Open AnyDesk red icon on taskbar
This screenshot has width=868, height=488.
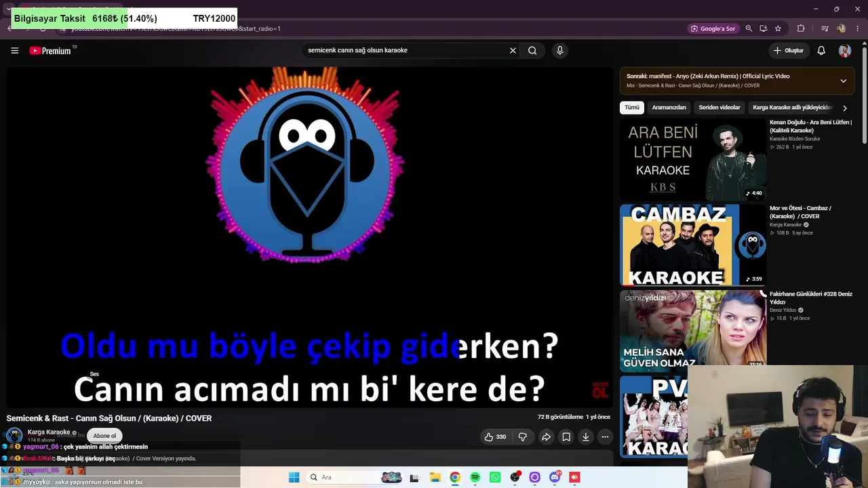coord(574,477)
